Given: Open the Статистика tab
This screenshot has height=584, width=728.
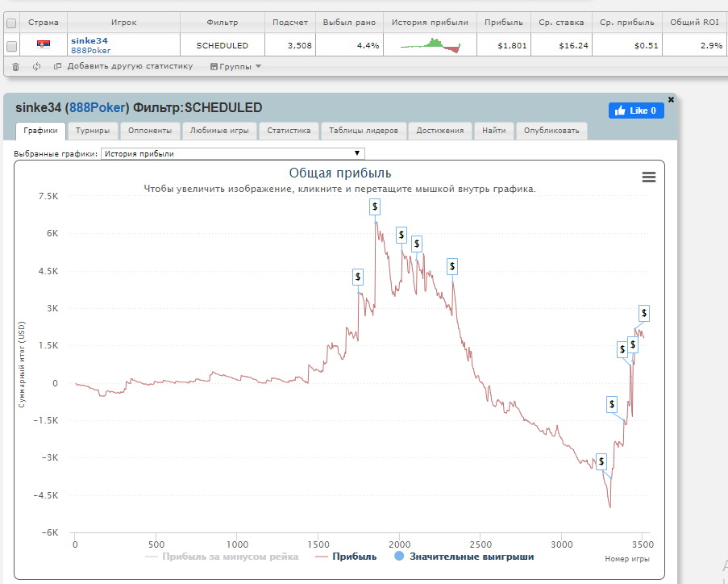Looking at the screenshot, I should 289,130.
